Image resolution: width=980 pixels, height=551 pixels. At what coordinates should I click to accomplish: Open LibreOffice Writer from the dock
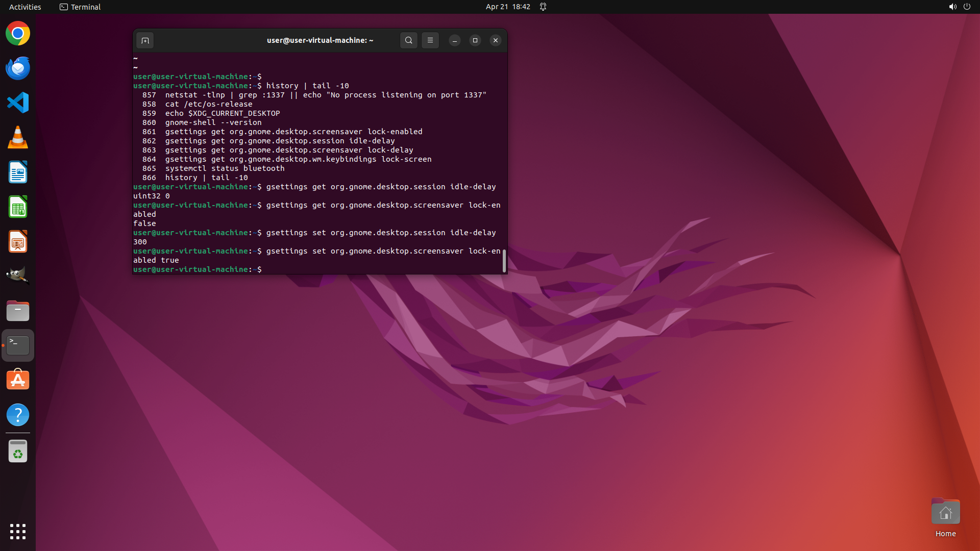point(18,172)
